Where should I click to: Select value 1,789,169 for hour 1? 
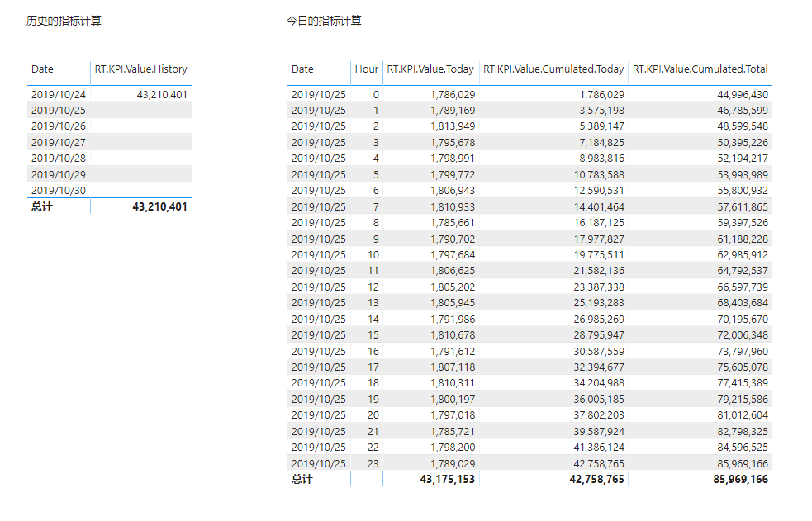point(453,111)
